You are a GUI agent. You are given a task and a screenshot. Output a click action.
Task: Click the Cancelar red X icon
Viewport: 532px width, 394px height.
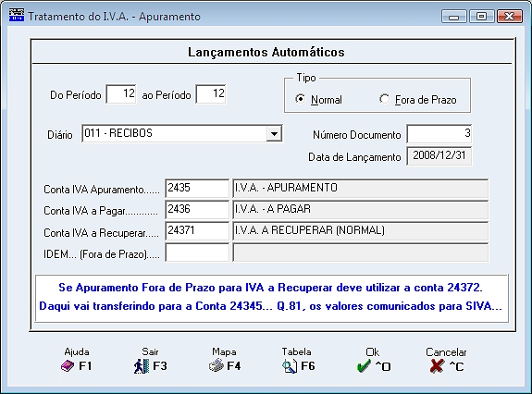click(437, 366)
